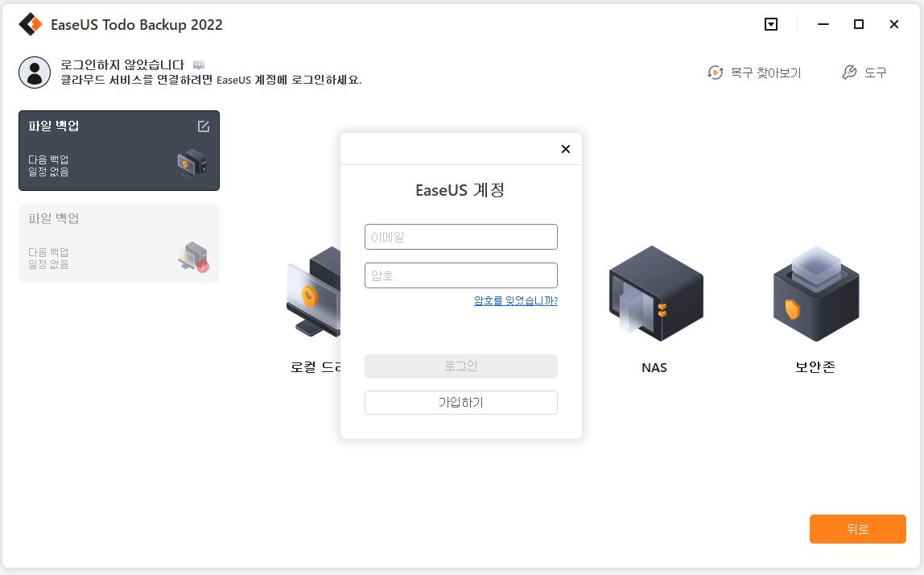Viewport: 924px width, 575px height.
Task: Select the NAS storage icon
Action: (x=656, y=294)
